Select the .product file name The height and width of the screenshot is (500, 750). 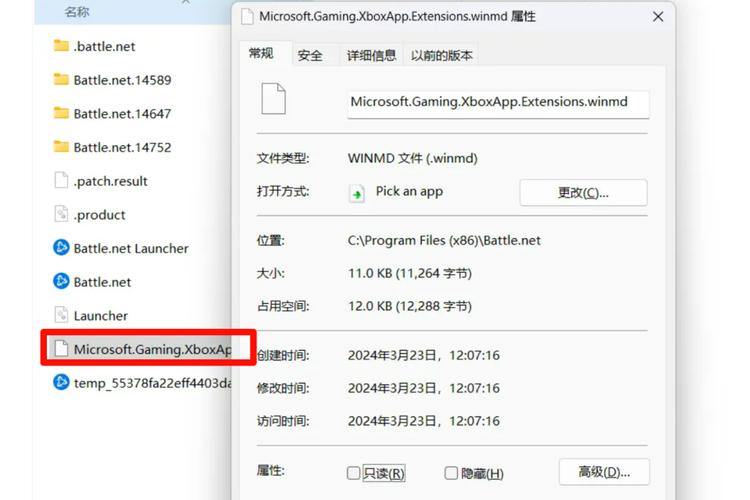pos(99,215)
